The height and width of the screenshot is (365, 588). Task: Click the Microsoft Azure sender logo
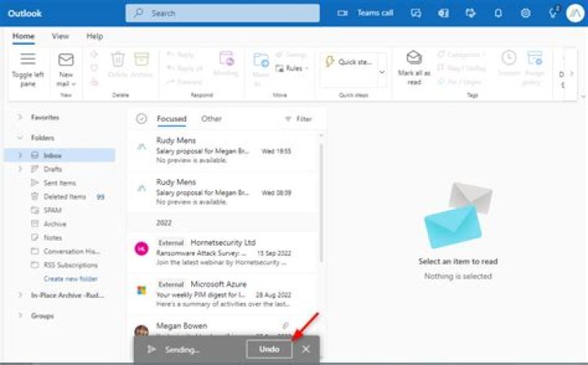point(141,290)
